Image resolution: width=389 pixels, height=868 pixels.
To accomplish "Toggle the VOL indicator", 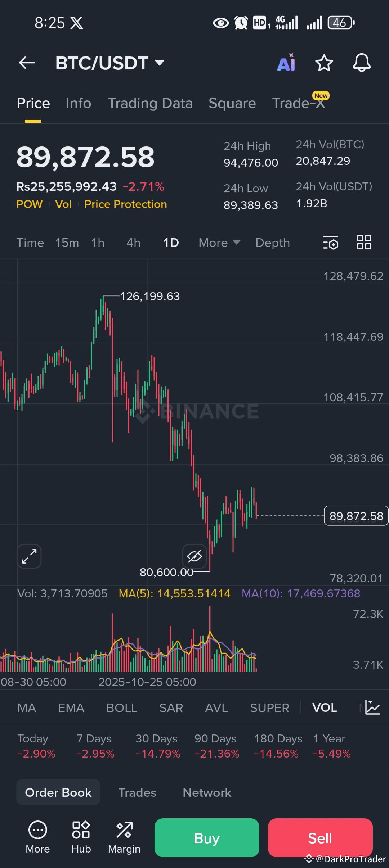I will coord(325,708).
